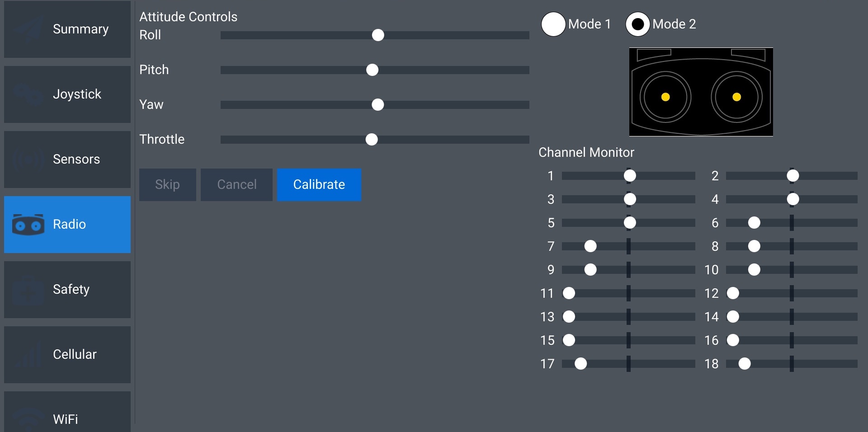Click the channel 7 monitor indicator
The width and height of the screenshot is (868, 432).
[590, 246]
